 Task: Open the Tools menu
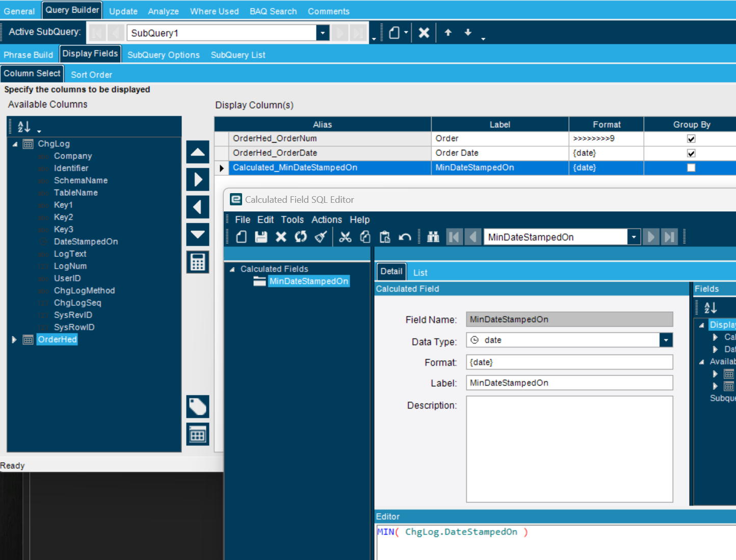click(x=292, y=220)
